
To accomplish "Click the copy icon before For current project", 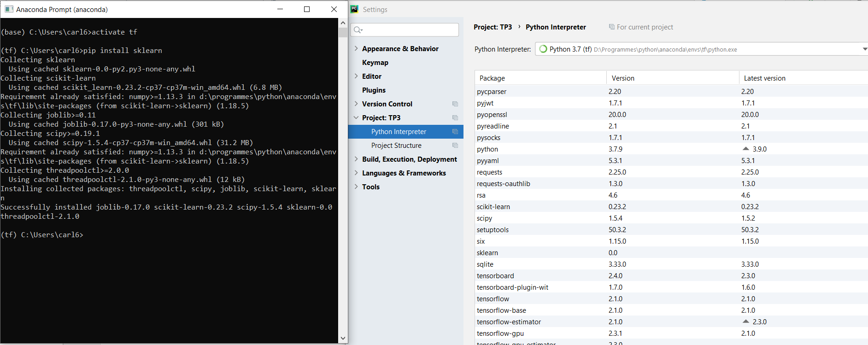I will [612, 27].
